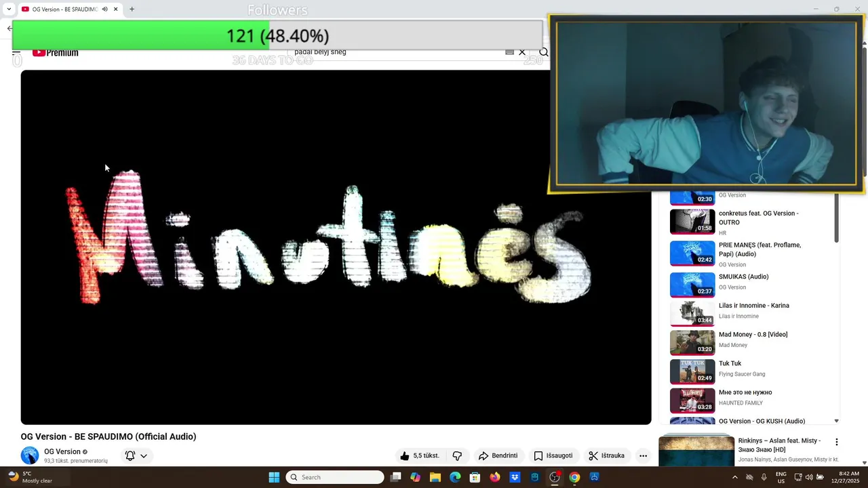This screenshot has width=868, height=488.
Task: Save video using Išsaugoti button
Action: tap(553, 455)
